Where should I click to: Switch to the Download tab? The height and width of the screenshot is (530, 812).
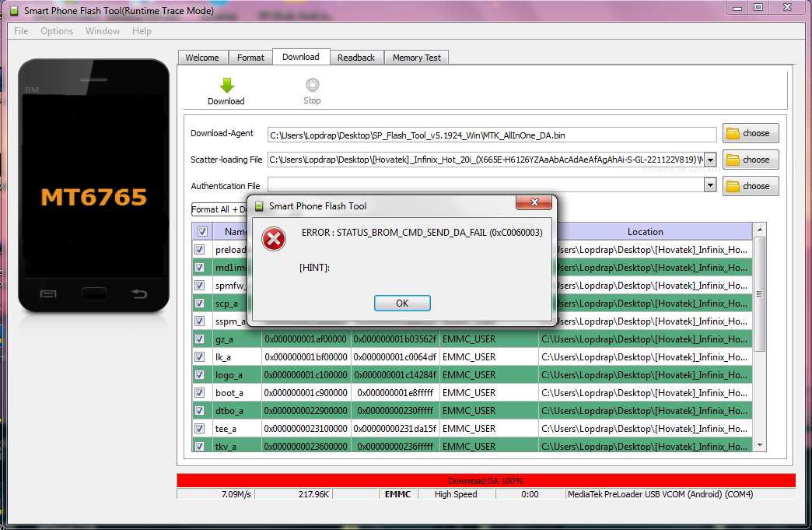tap(301, 57)
